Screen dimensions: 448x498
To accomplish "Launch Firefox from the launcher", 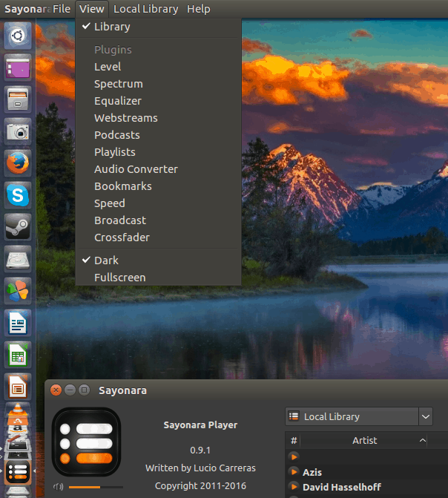I will tap(18, 163).
